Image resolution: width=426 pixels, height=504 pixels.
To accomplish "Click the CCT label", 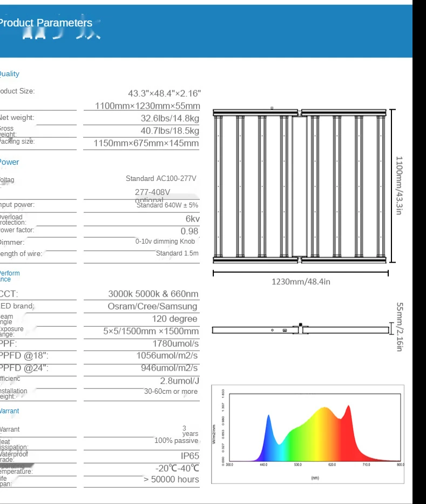I will pyautogui.click(x=9, y=294).
